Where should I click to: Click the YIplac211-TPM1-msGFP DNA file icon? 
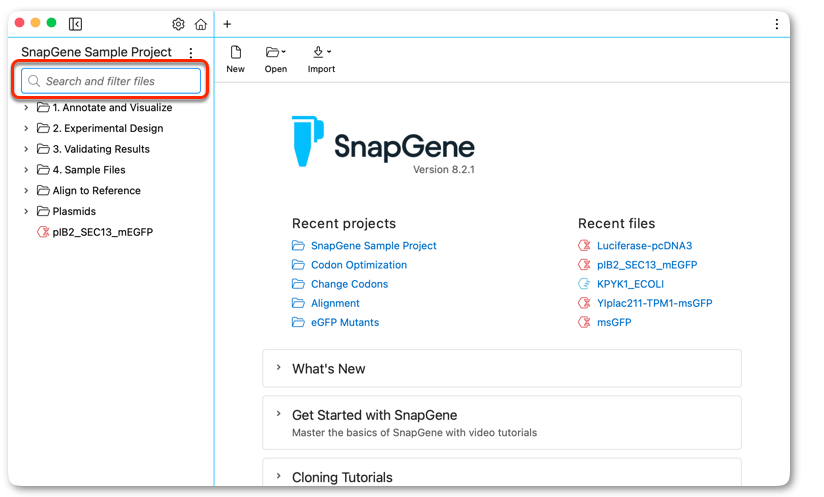[584, 303]
